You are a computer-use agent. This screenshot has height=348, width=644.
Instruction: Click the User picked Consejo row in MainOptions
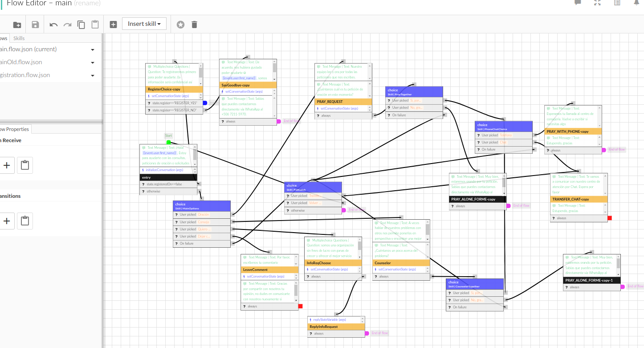202,222
